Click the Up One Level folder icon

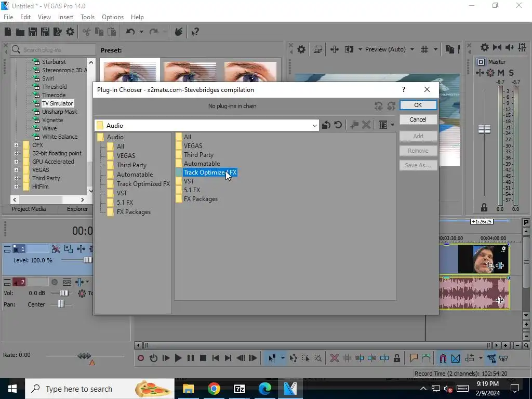pos(326,125)
